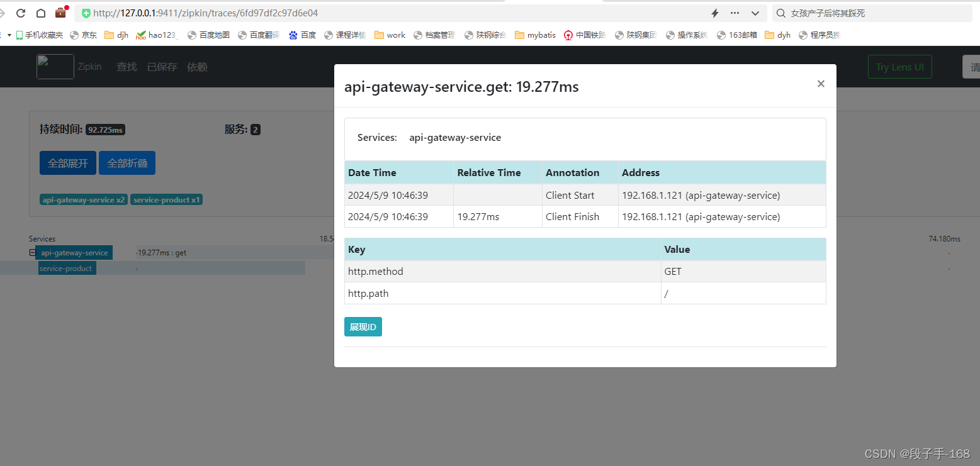Click the green security shield icon
980x466 pixels.
86,13
